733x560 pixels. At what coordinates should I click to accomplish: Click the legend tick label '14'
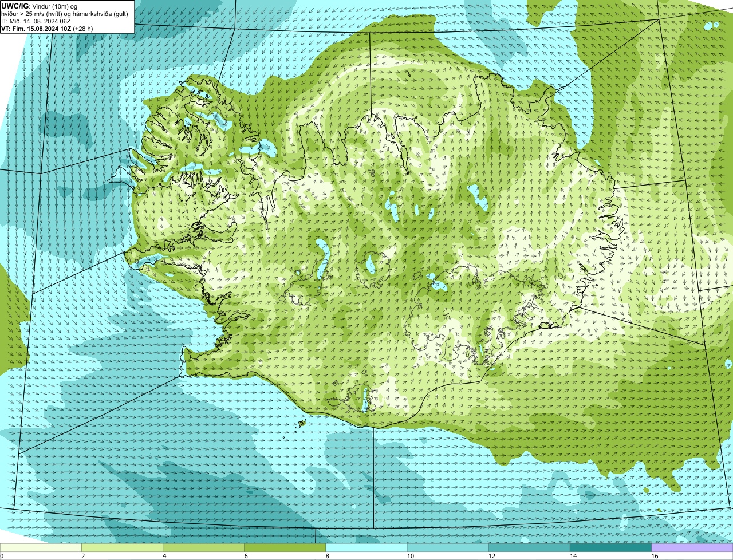click(x=573, y=556)
